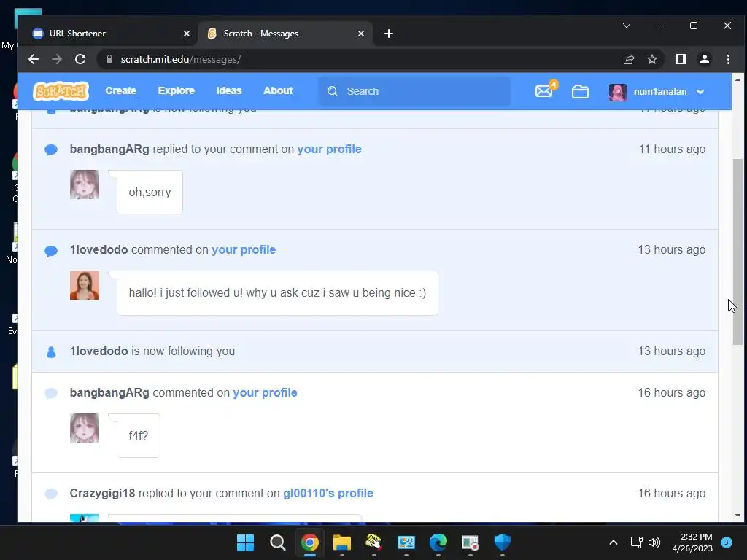The width and height of the screenshot is (747, 560).
Task: Click the 'hallo! i just followed u!' comment
Action: [277, 293]
